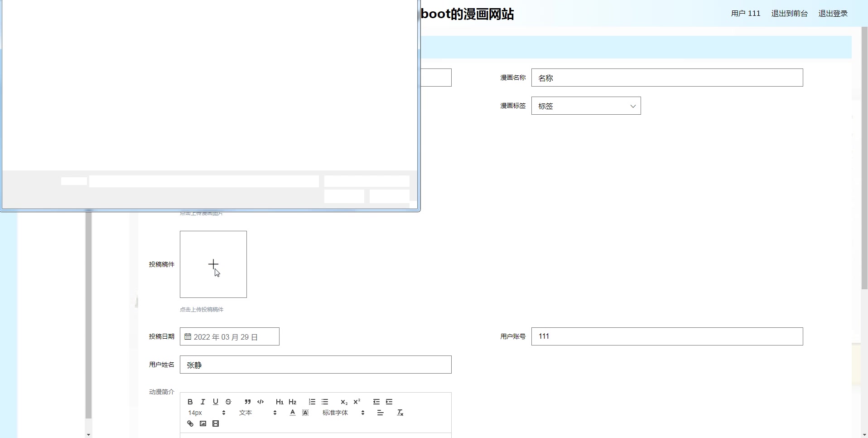Viewport: 868px width, 438px height.
Task: Clear formatting with the Tx icon
Action: [x=400, y=413]
